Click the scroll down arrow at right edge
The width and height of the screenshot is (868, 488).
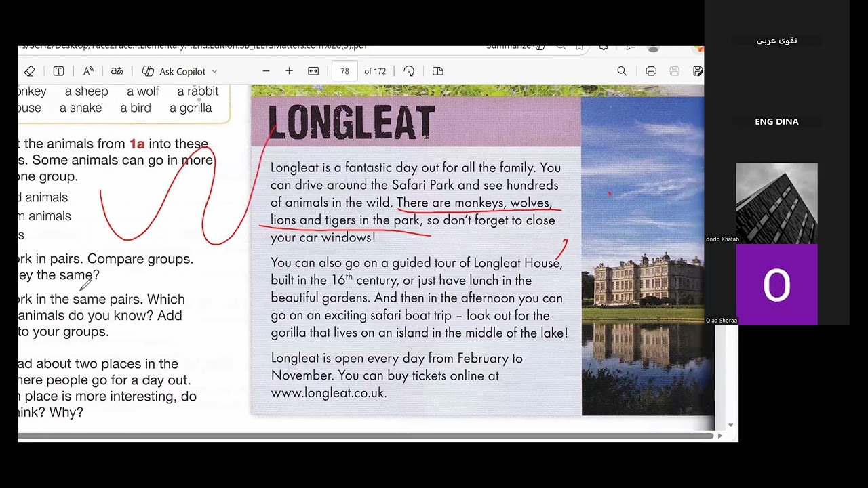730,425
